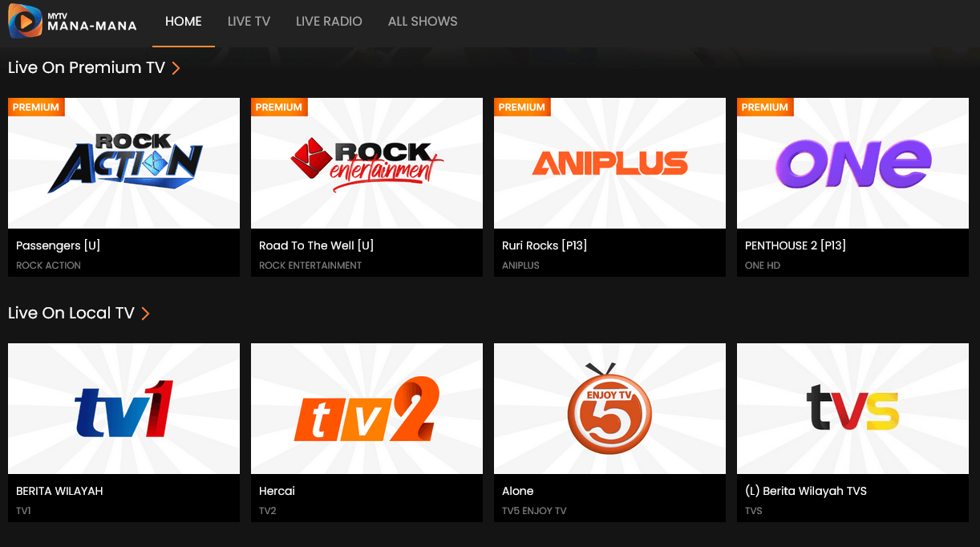Open the show title Ruri Rocks [P13]

545,245
